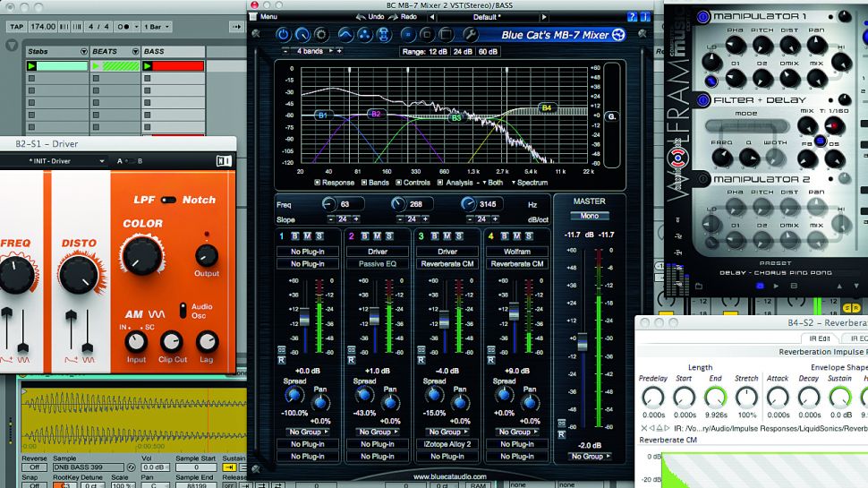The image size is (868, 488).
Task: Click the Redo arrow in MB-7 Mixer
Action: [394, 17]
